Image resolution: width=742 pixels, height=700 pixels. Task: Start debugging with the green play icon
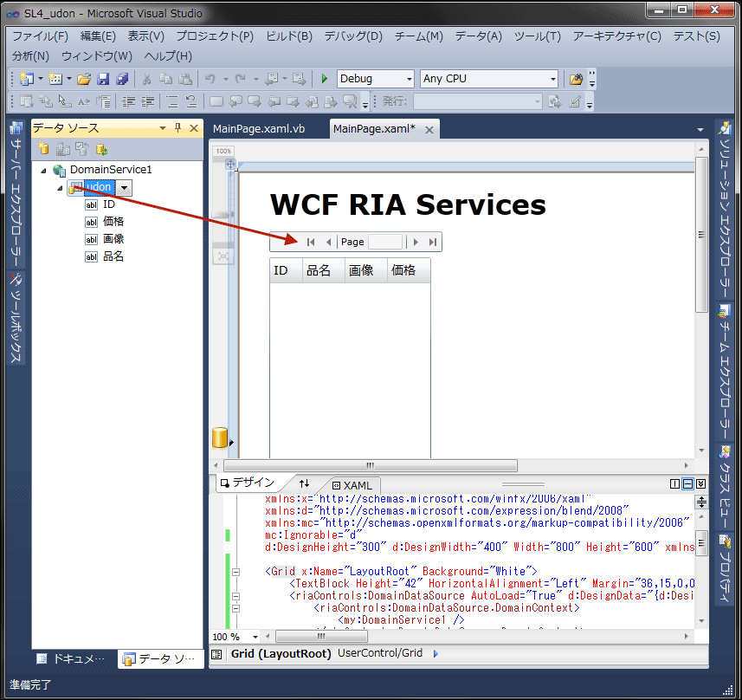coord(324,79)
